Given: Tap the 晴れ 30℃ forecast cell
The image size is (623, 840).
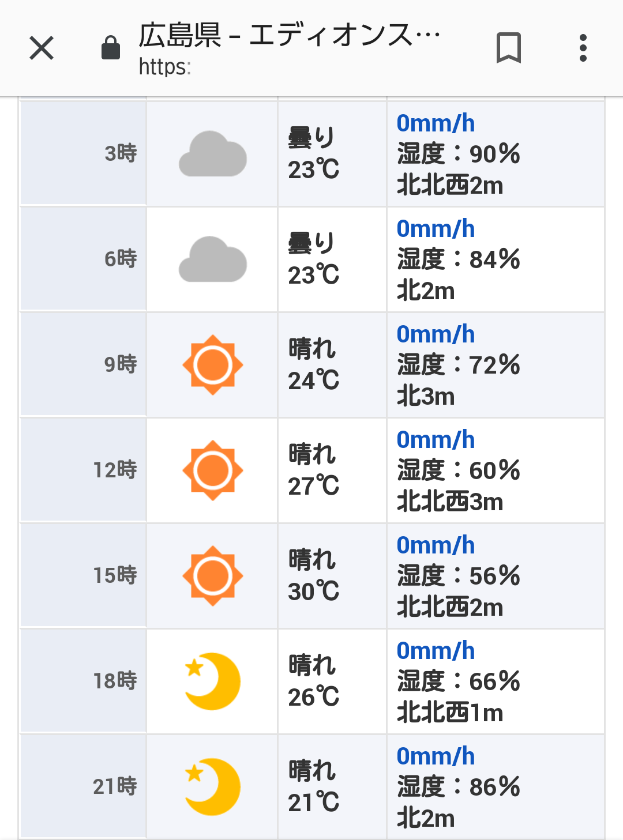Looking at the screenshot, I should pos(332,576).
